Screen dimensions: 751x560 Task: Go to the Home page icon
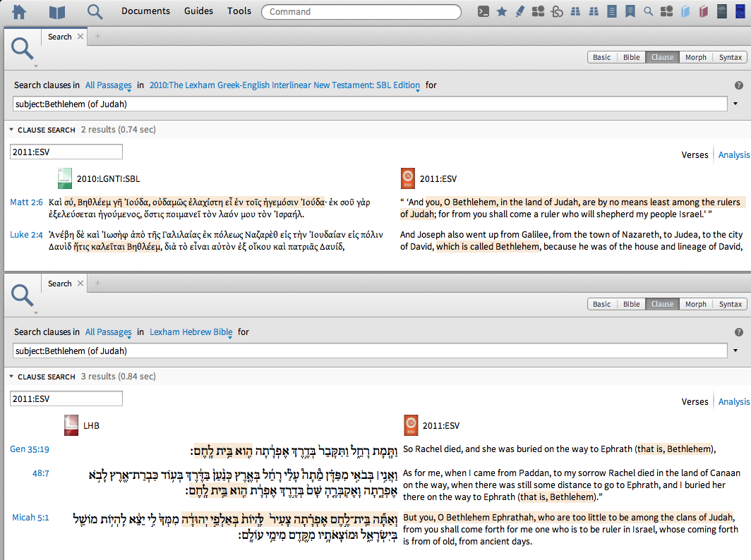19,11
